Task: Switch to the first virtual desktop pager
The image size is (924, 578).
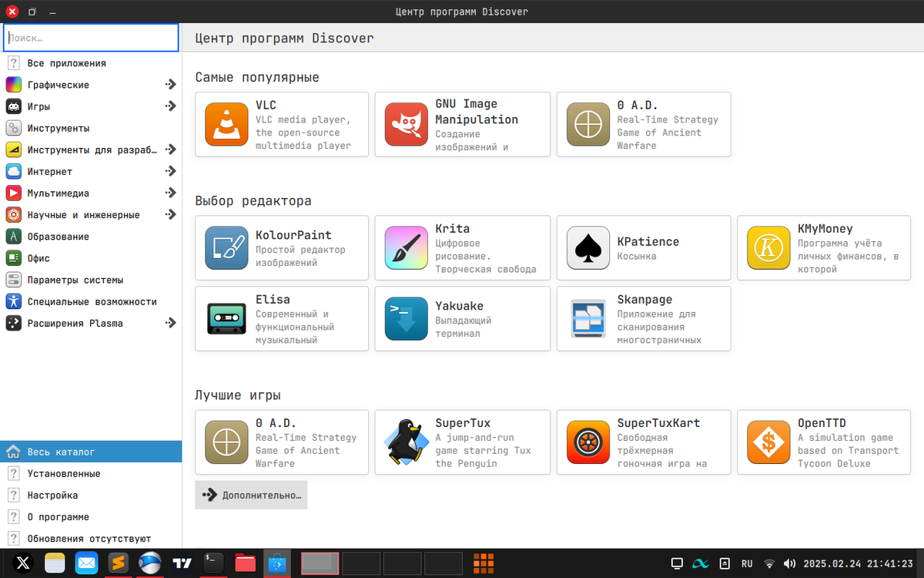Action: pos(320,563)
